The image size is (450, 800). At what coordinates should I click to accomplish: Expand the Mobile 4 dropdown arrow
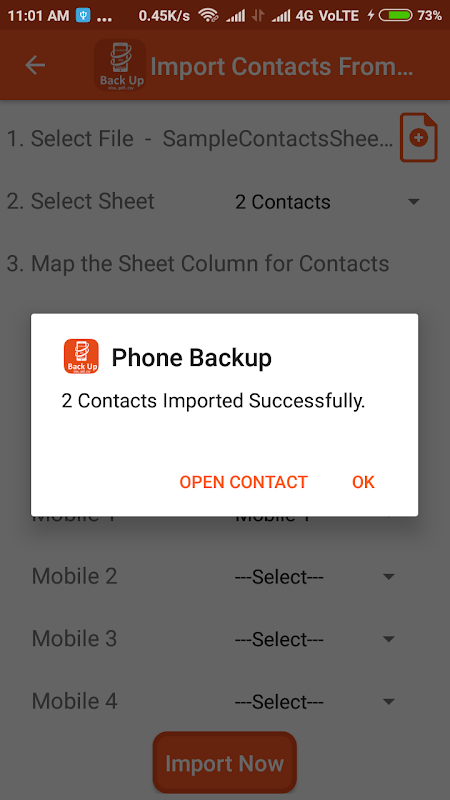[x=389, y=702]
